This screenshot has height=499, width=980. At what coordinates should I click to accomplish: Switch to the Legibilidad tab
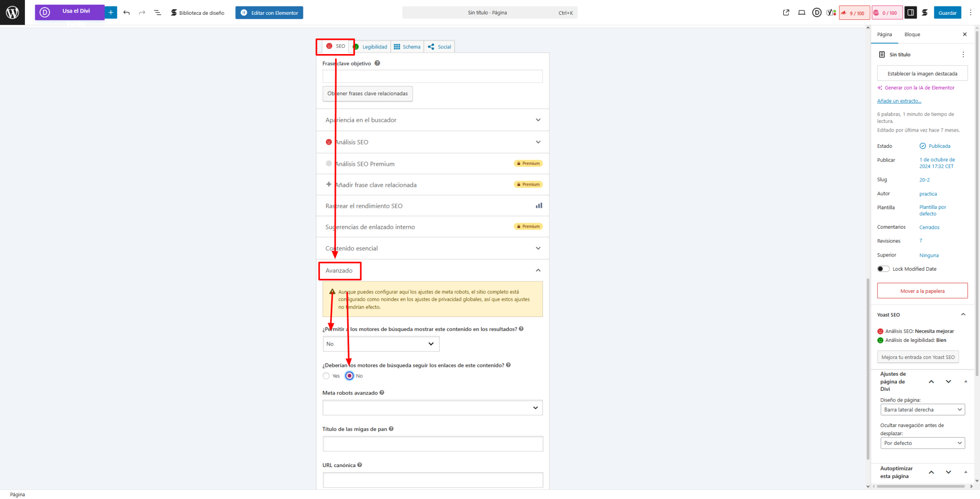371,47
